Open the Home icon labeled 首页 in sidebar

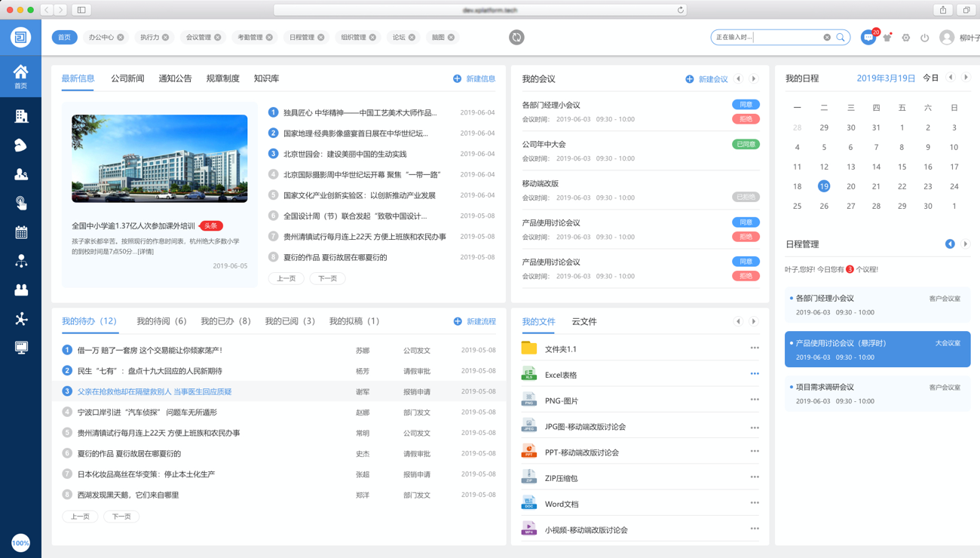(20, 72)
